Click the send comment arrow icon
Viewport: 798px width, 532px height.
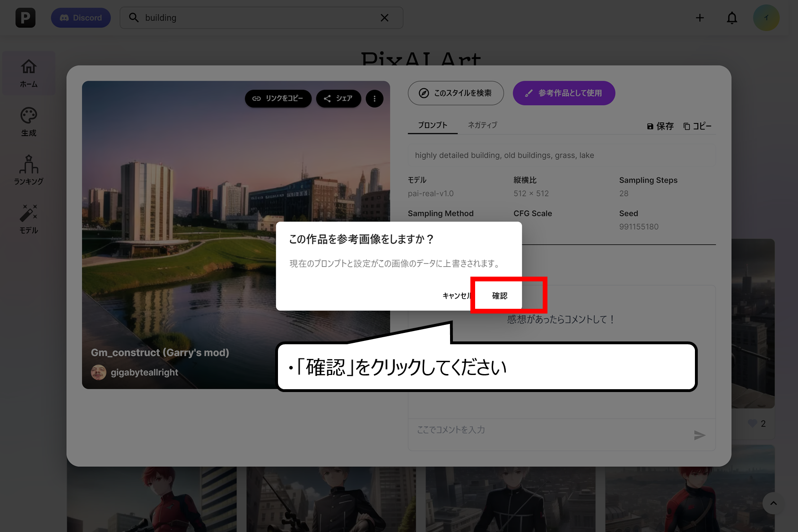(x=700, y=435)
